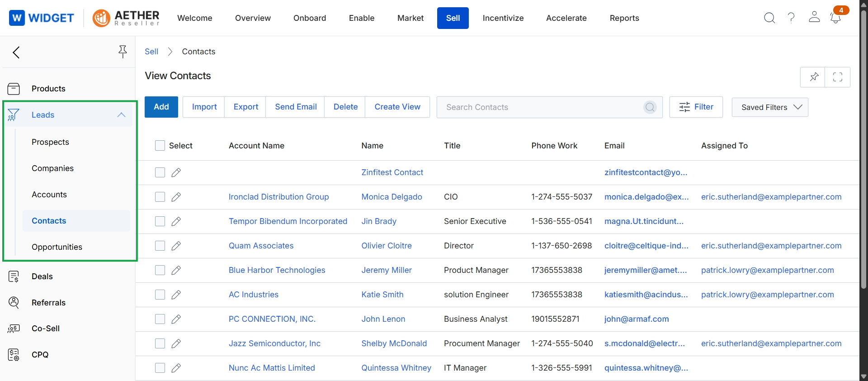Pin the sidebar using the pushpin icon

123,52
